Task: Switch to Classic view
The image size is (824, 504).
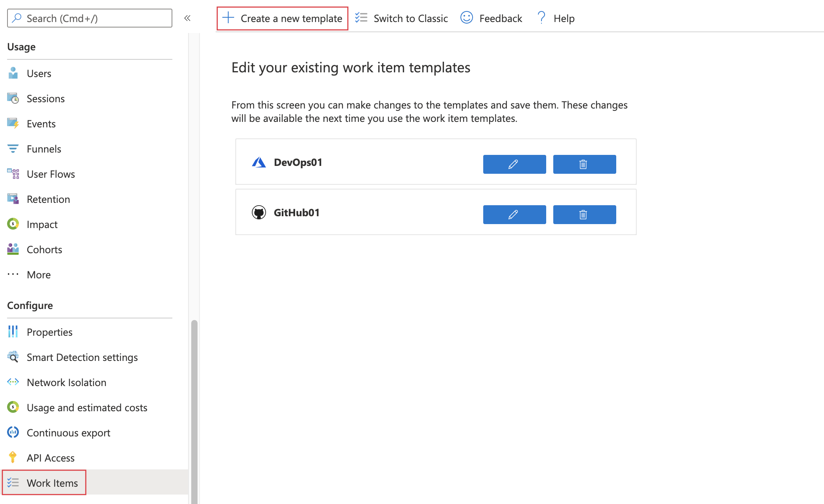Action: click(401, 18)
